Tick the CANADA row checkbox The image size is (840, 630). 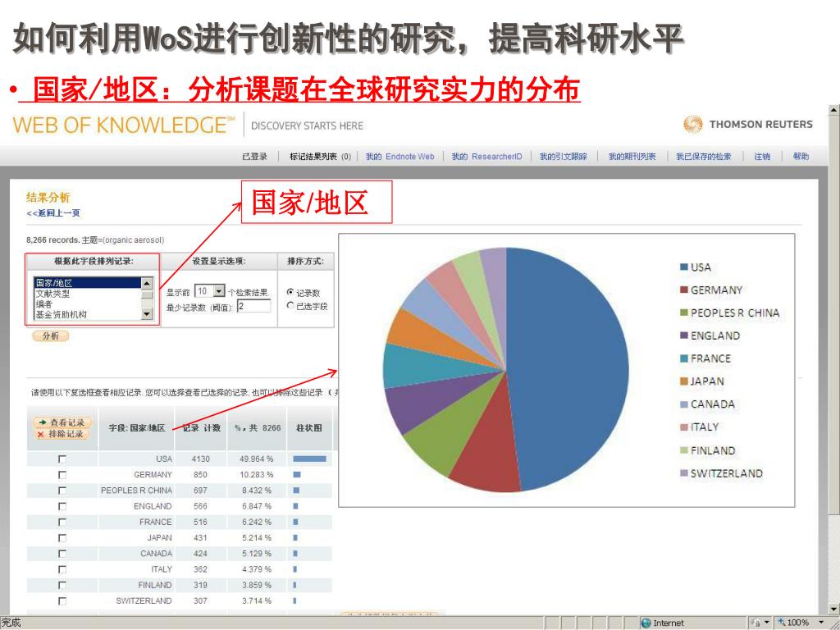coord(62,554)
